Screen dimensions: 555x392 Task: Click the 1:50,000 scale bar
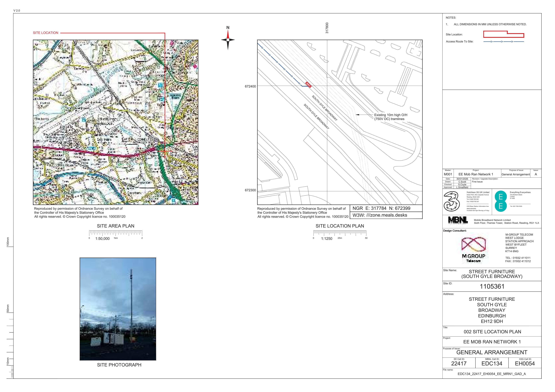[116, 235]
